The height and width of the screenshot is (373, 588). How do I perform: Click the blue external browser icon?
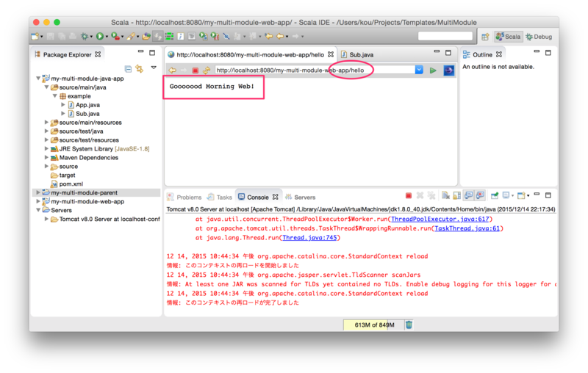coord(449,70)
